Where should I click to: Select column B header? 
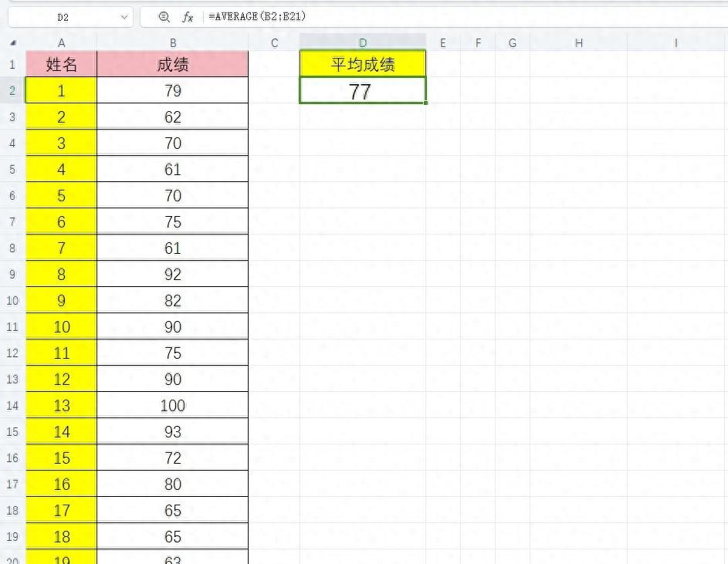point(173,43)
